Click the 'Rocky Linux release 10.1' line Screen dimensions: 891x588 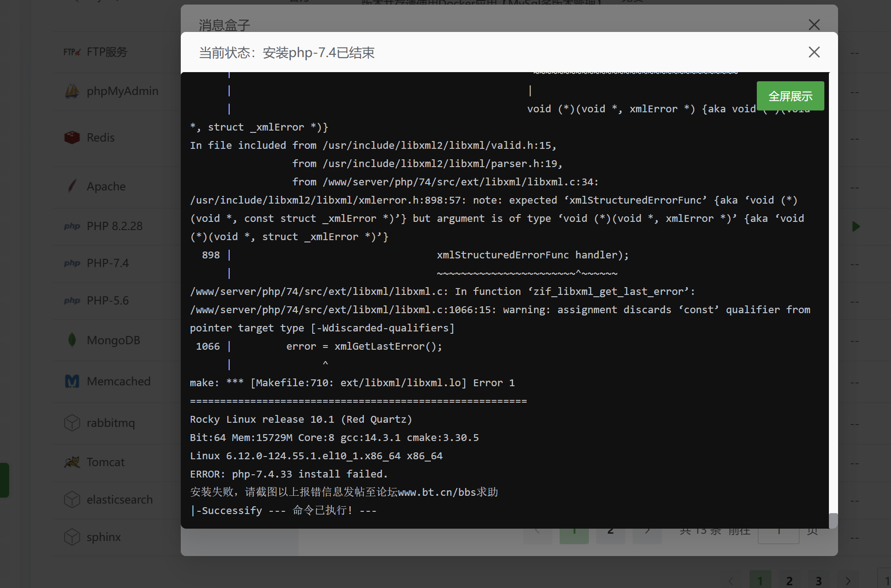coord(301,419)
